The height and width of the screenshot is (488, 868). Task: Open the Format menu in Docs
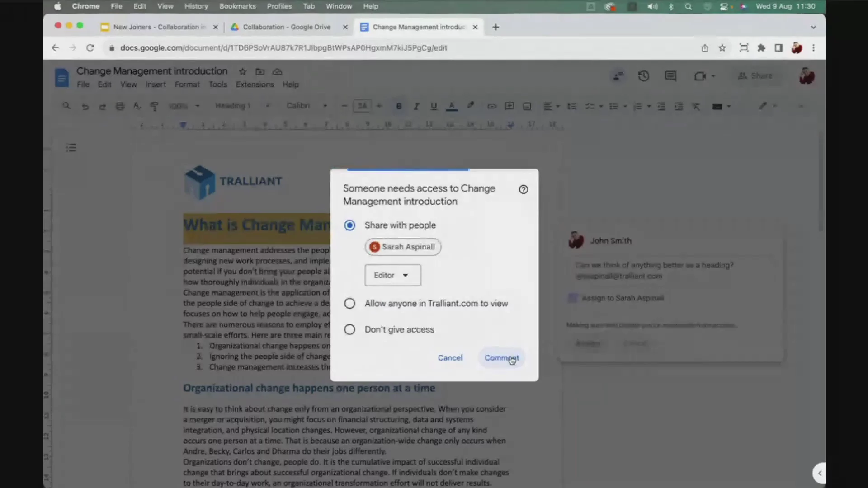[x=187, y=84]
